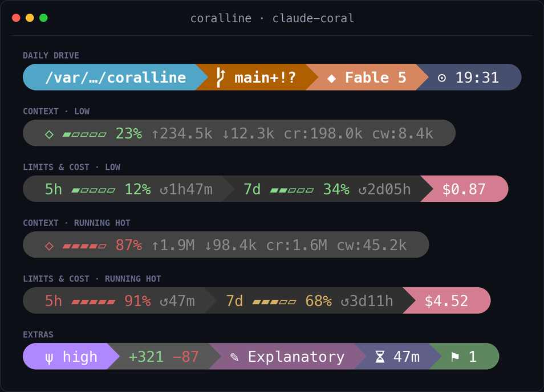Click the cw:45.2k cache write value
544x392 pixels.
pyautogui.click(x=372, y=245)
